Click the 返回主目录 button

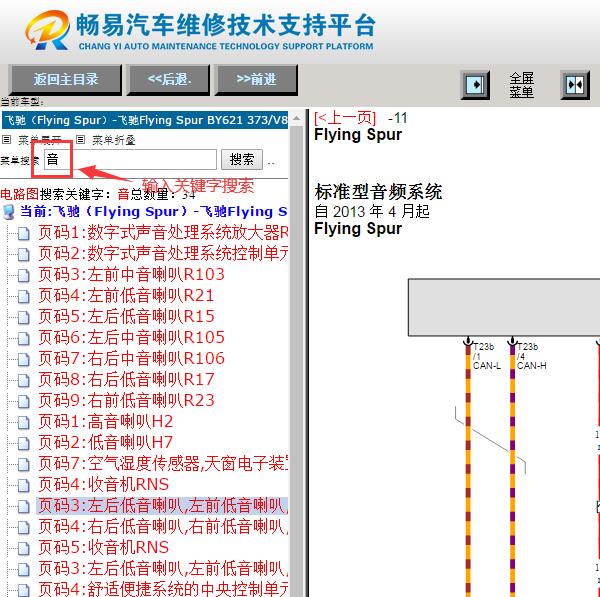tap(65, 80)
